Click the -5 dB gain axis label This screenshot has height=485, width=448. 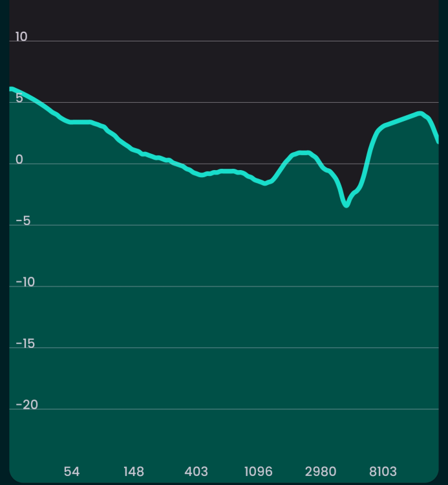[23, 221]
